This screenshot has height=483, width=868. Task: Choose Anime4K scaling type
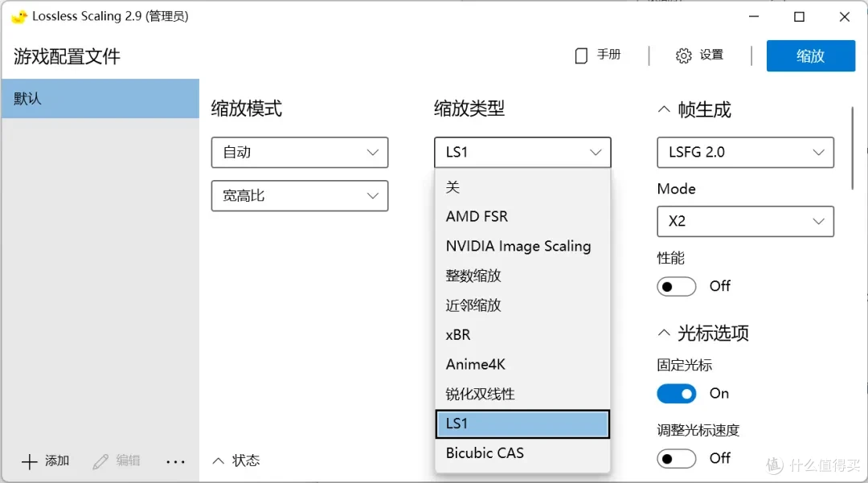[x=522, y=364]
